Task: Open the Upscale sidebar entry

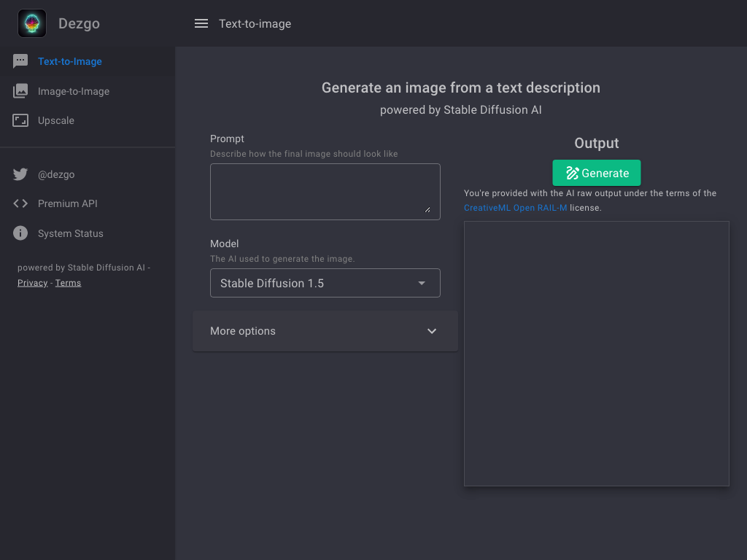Action: point(88,120)
